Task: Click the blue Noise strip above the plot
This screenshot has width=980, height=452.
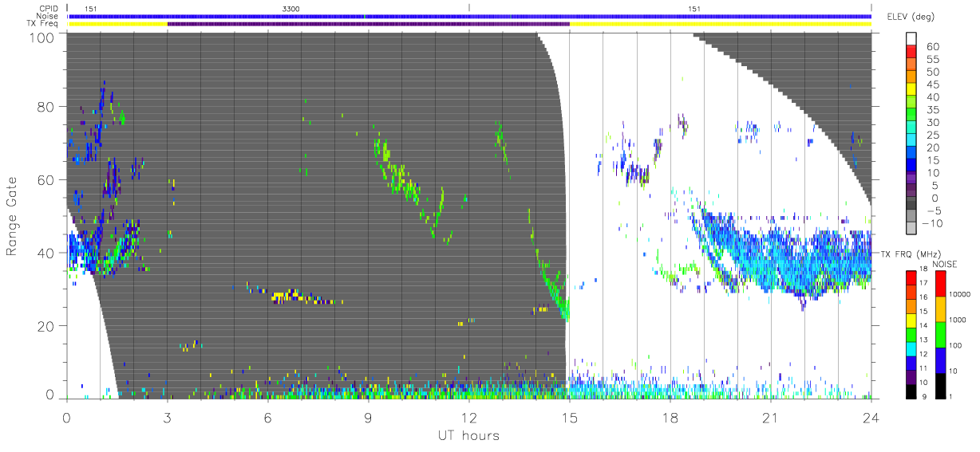Action: point(469,16)
